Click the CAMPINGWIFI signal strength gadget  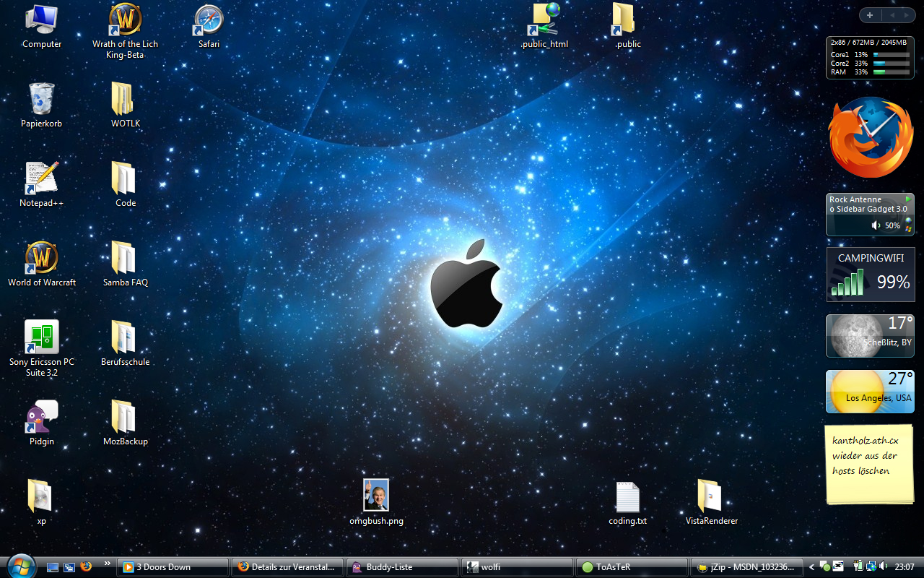(870, 275)
